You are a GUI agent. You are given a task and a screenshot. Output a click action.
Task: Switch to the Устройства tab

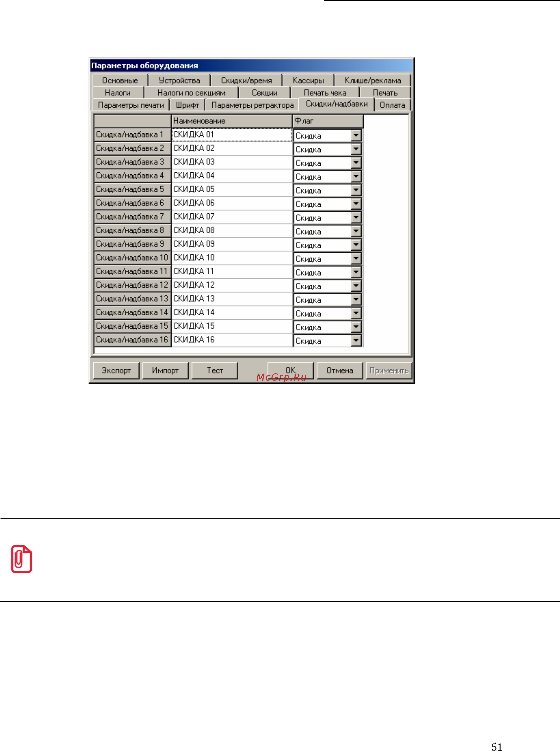point(179,80)
